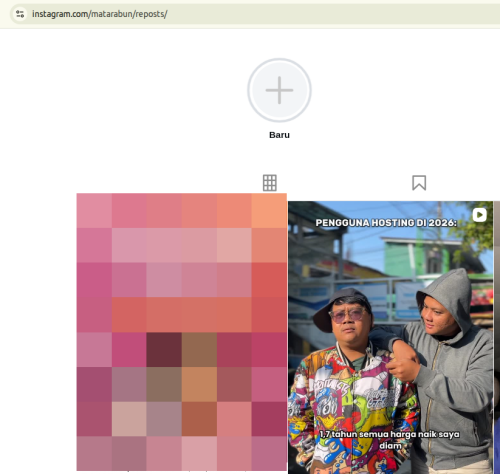The height and width of the screenshot is (474, 500).
Task: Click the gray circle around the plus sign
Action: [x=279, y=90]
